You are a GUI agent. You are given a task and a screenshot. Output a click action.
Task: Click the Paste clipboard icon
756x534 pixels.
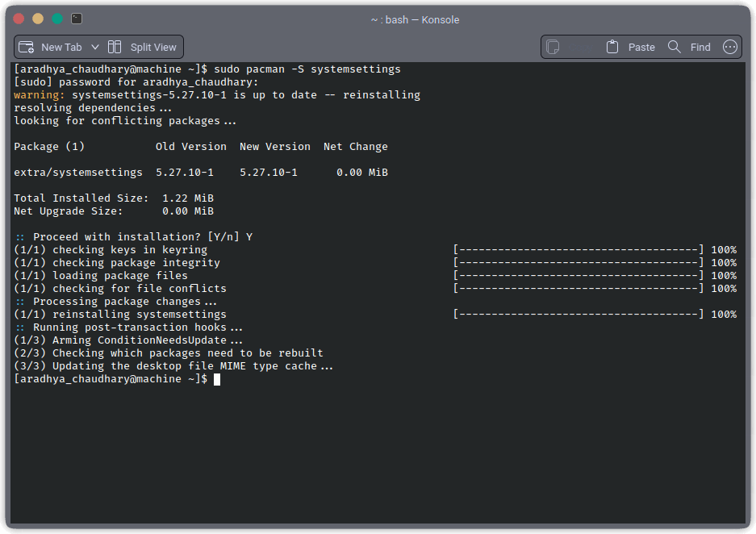612,47
